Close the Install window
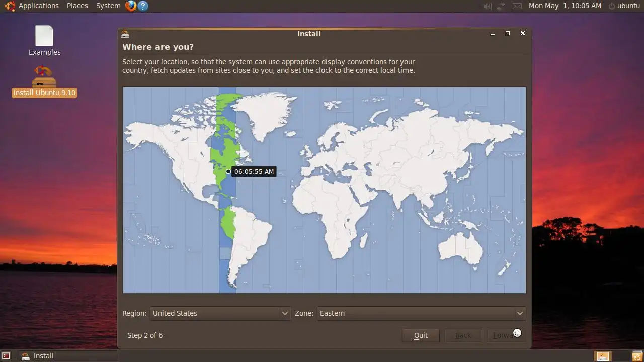644x362 pixels. coord(523,34)
